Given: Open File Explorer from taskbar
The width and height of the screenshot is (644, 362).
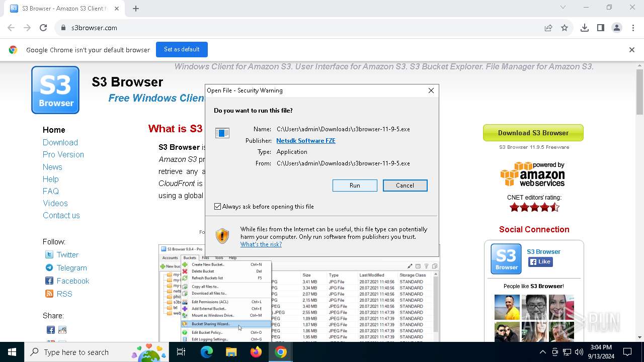Looking at the screenshot, I should point(231,352).
